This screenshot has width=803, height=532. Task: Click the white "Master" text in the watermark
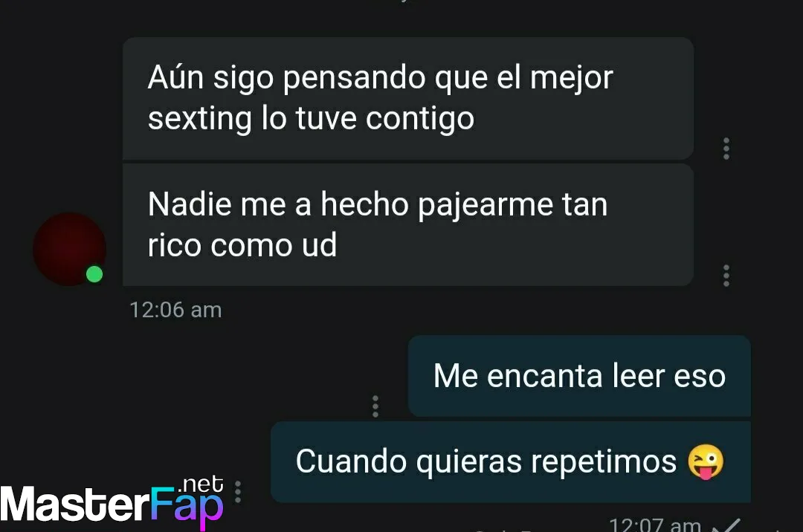pos(75,505)
